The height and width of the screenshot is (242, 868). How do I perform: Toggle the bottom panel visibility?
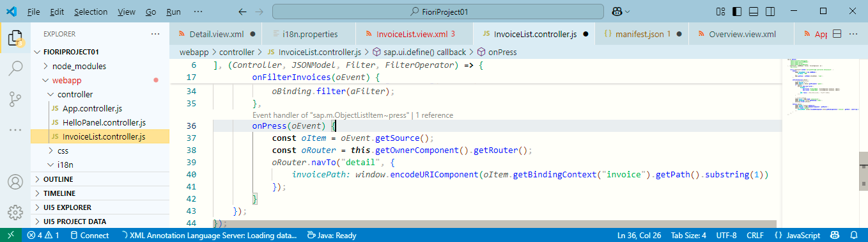[754, 12]
